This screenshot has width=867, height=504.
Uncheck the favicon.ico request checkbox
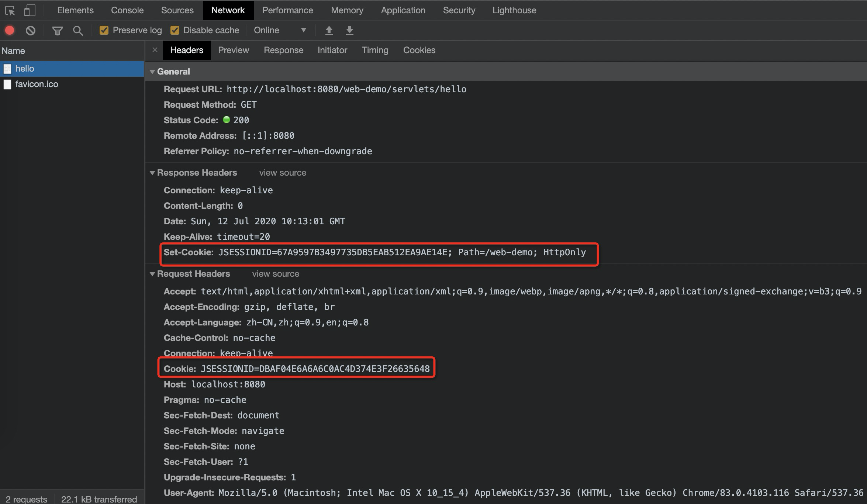(7, 84)
